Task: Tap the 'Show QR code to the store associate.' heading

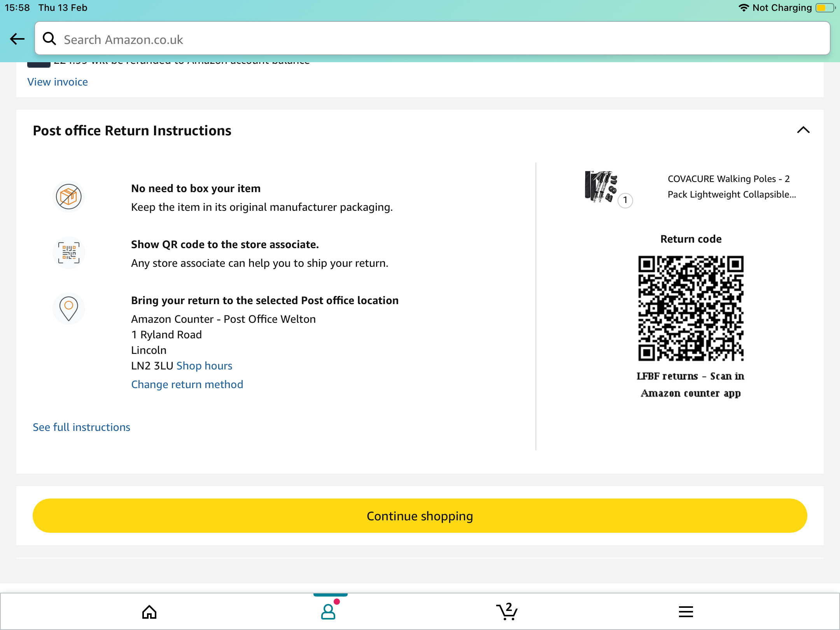Action: (225, 244)
